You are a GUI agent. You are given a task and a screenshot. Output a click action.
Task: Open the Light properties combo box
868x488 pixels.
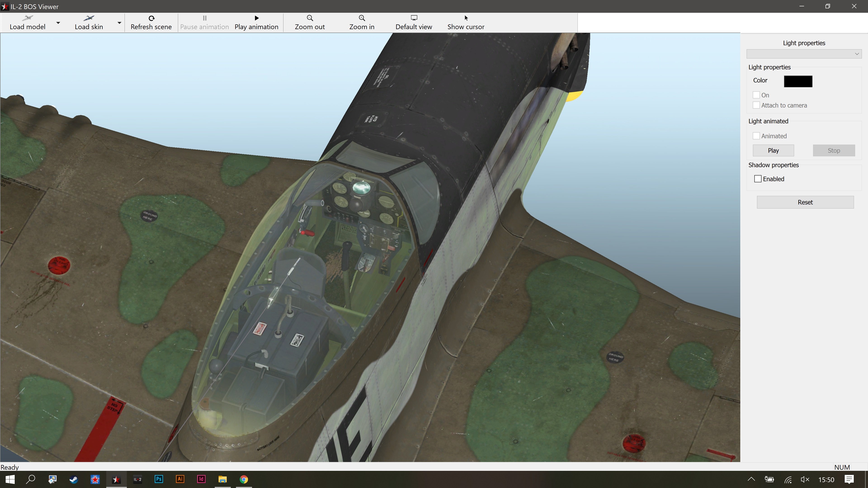804,54
